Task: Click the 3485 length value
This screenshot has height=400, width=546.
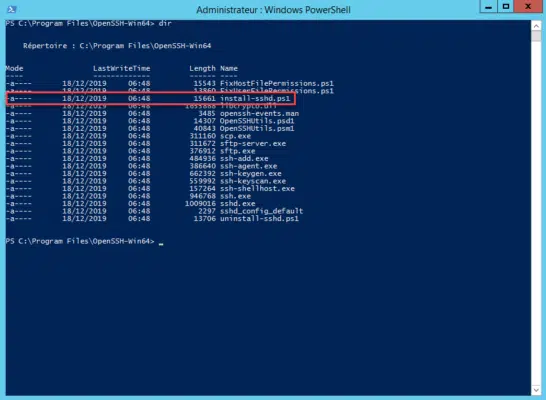Action: 207,113
